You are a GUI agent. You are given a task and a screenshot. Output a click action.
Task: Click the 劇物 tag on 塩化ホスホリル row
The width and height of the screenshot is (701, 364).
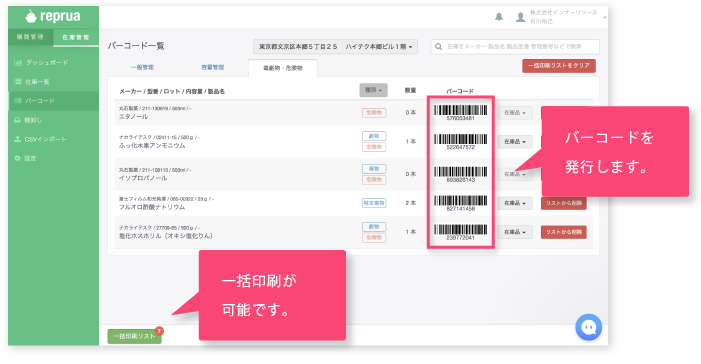(374, 227)
